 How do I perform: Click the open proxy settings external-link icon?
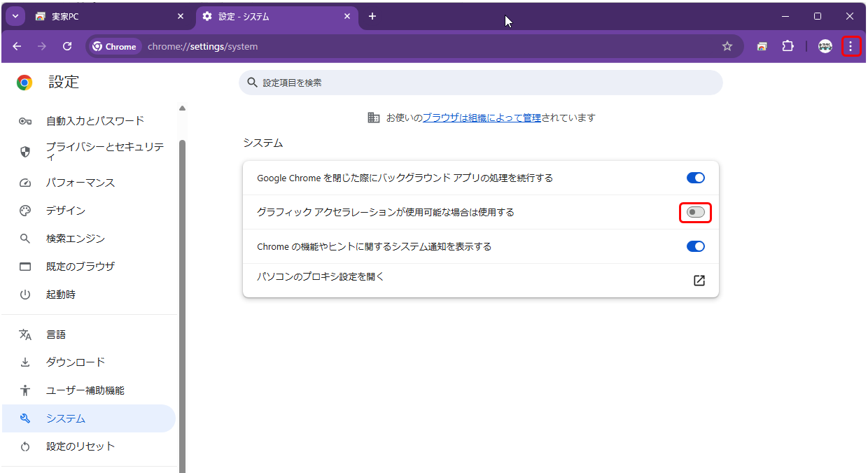click(x=699, y=281)
